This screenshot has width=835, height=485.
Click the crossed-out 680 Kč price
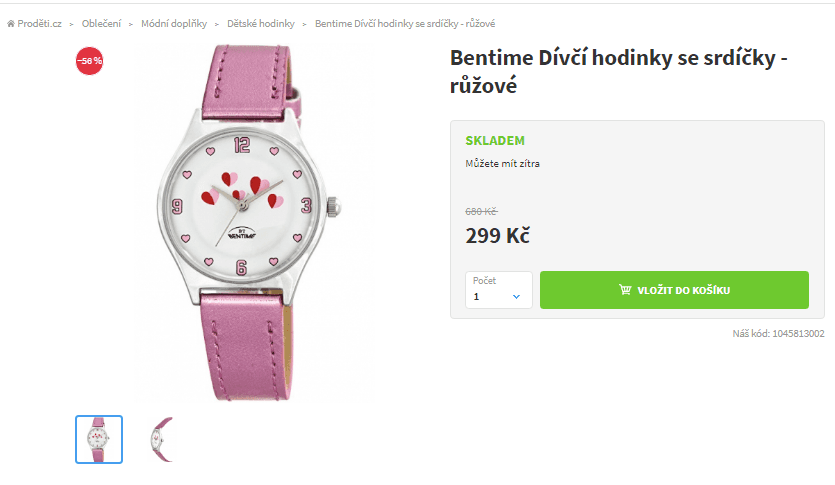(481, 211)
